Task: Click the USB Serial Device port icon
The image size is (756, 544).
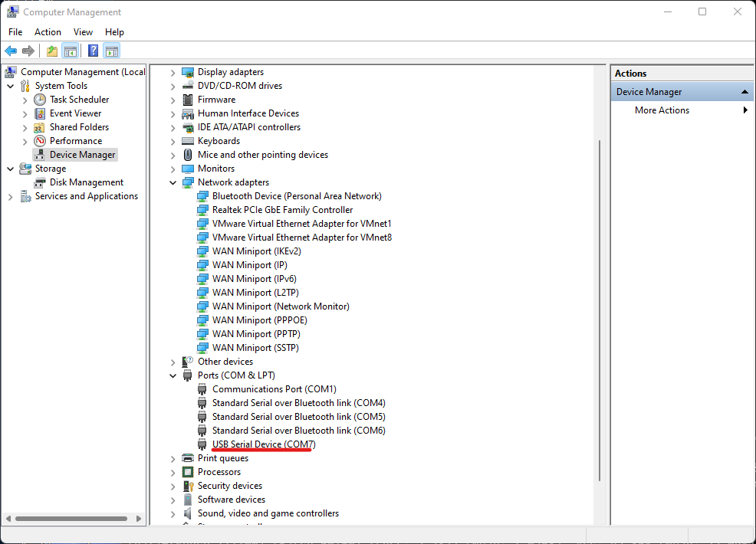Action: [202, 444]
